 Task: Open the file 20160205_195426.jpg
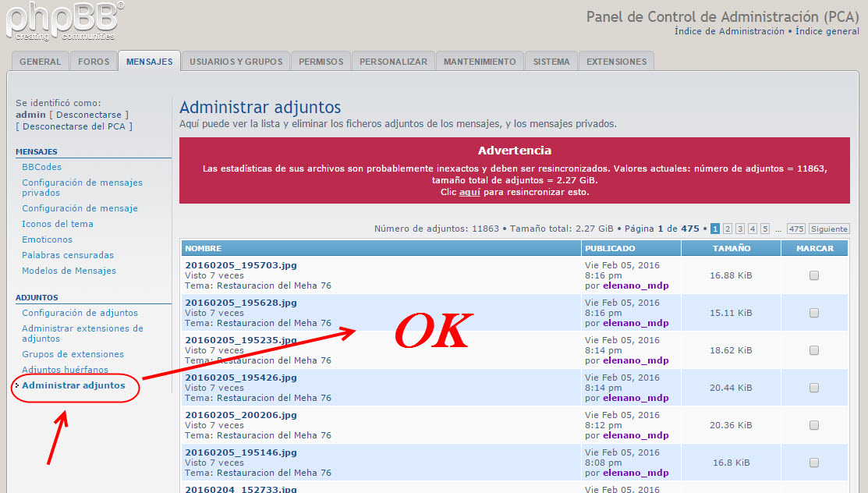click(x=241, y=378)
